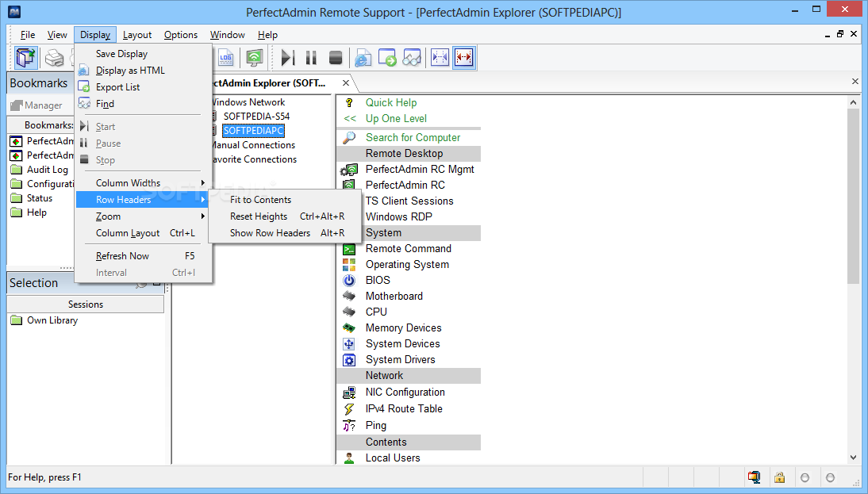Click the Memory Devices icon
Viewport: 868px width, 494px height.
349,328
